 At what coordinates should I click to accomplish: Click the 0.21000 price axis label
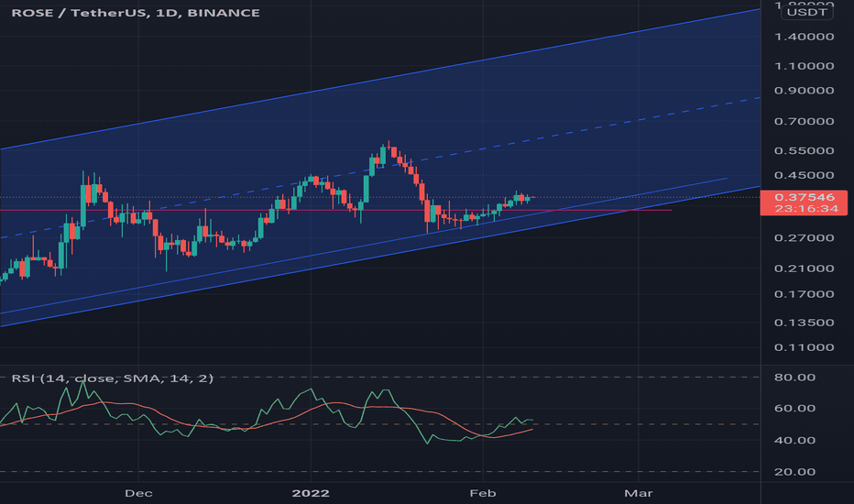804,268
